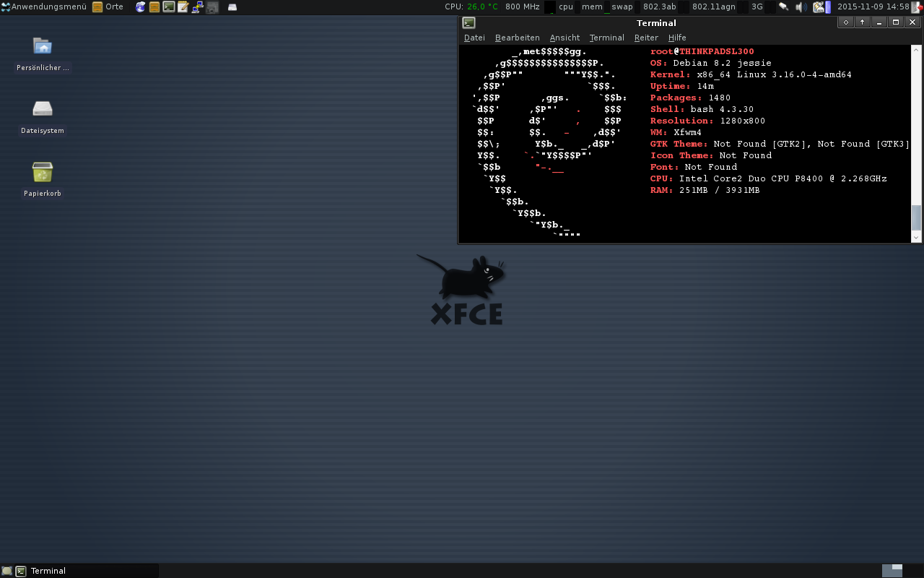
Task: Click the OS: Debian 8.2 jessie line
Action: (x=710, y=63)
